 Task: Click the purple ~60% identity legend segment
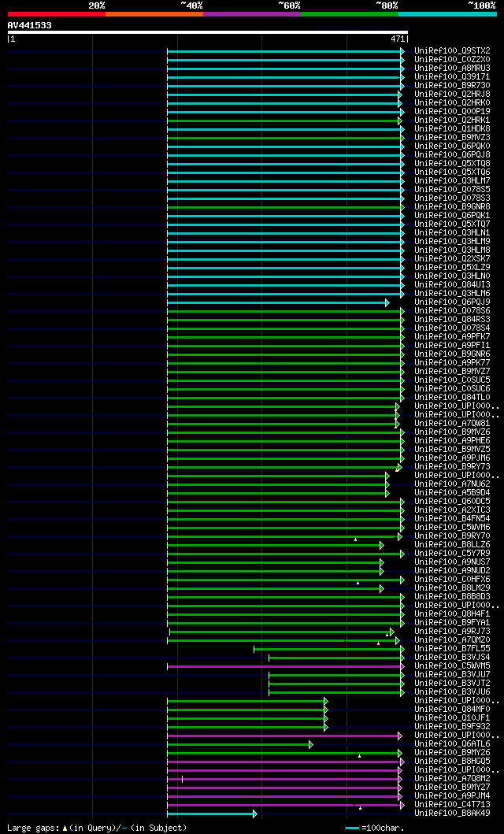tap(252, 14)
